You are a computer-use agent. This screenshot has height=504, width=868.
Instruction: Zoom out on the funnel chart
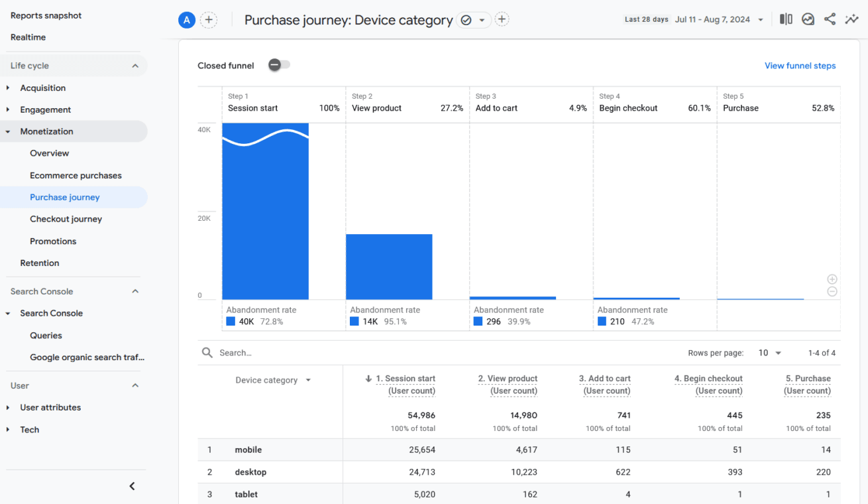click(832, 291)
